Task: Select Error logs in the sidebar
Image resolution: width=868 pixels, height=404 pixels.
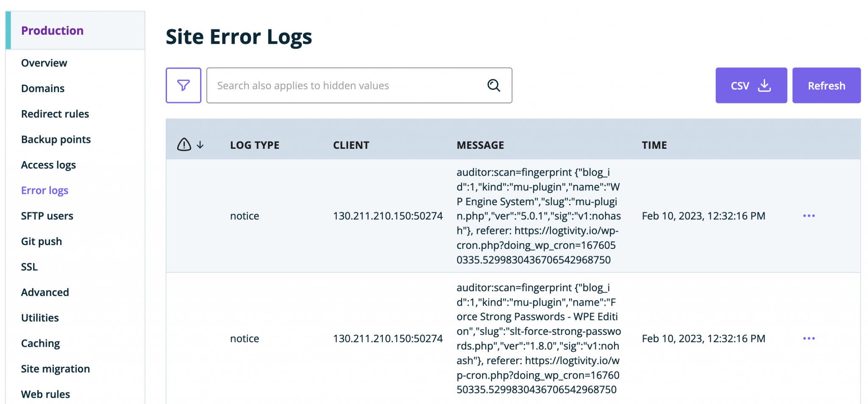Action: tap(45, 190)
